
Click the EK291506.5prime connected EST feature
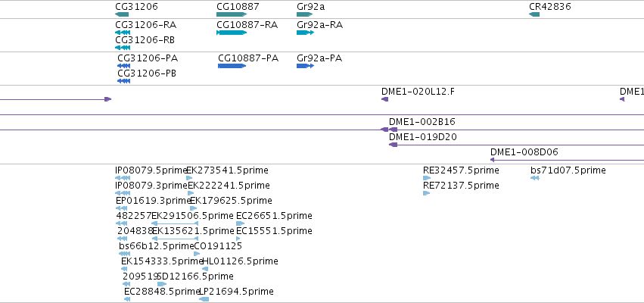click(x=176, y=223)
